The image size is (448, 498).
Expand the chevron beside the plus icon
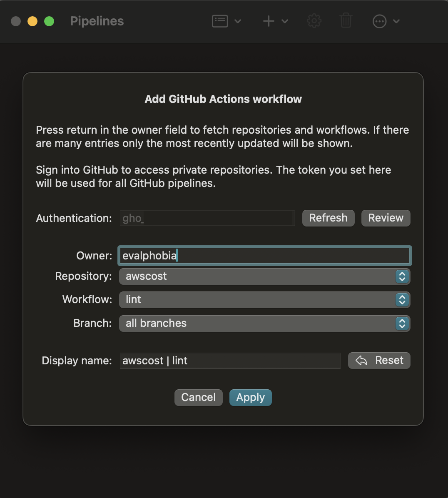tap(285, 21)
